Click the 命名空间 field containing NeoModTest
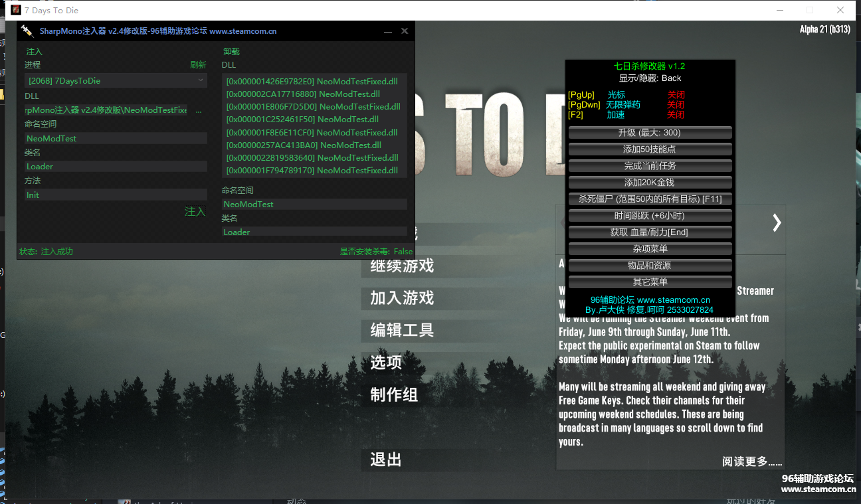861x504 pixels. tap(116, 138)
